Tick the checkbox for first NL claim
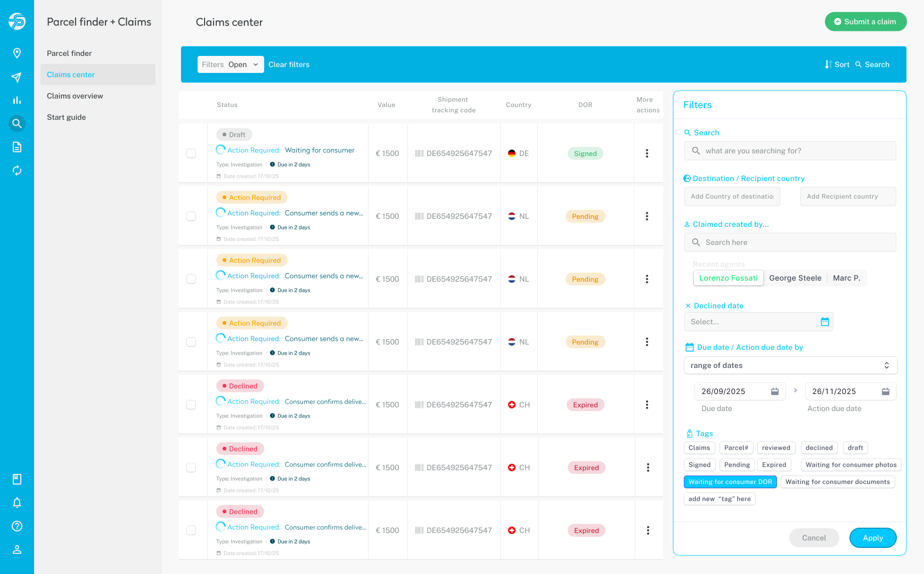Screen dimensions: 924x574 click(x=191, y=216)
